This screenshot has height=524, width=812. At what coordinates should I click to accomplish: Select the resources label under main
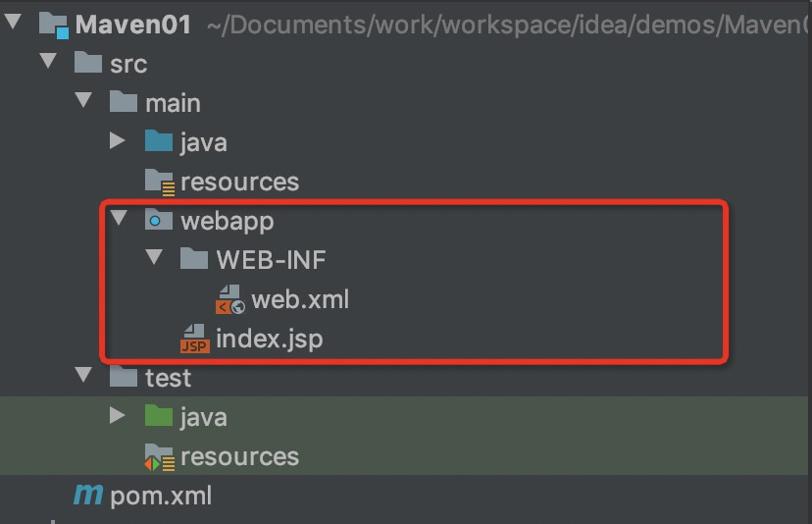tap(239, 182)
